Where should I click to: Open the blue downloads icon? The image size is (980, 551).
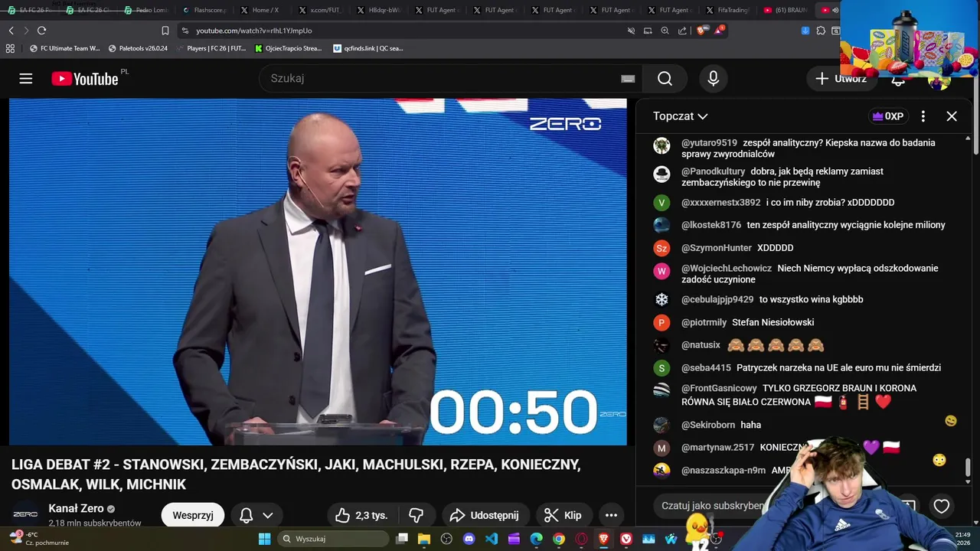pyautogui.click(x=805, y=31)
